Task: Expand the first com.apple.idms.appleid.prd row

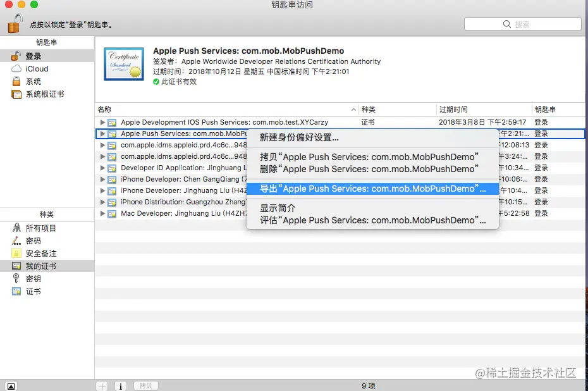Action: [x=102, y=145]
